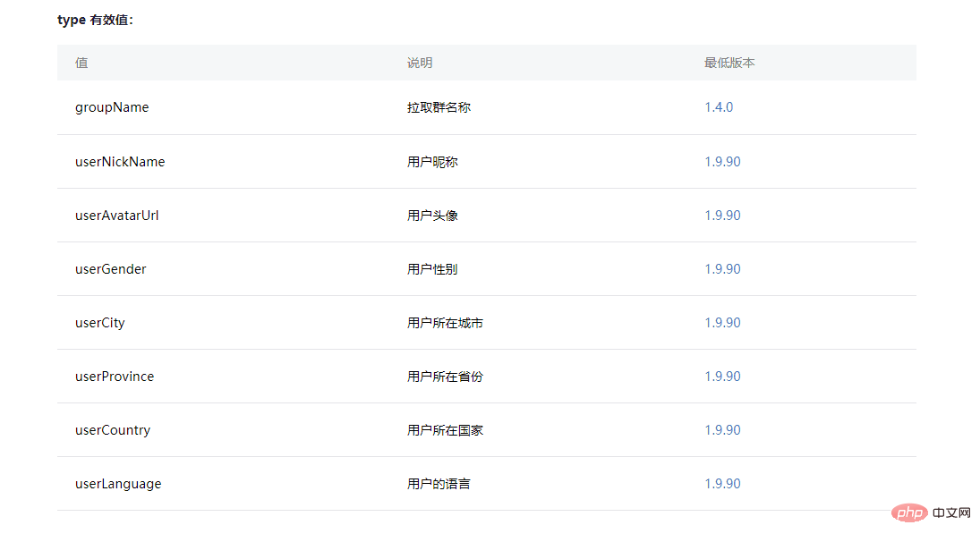The image size is (980, 542).
Task: Open the 1.9.90 link in userLanguage row
Action: tap(722, 484)
